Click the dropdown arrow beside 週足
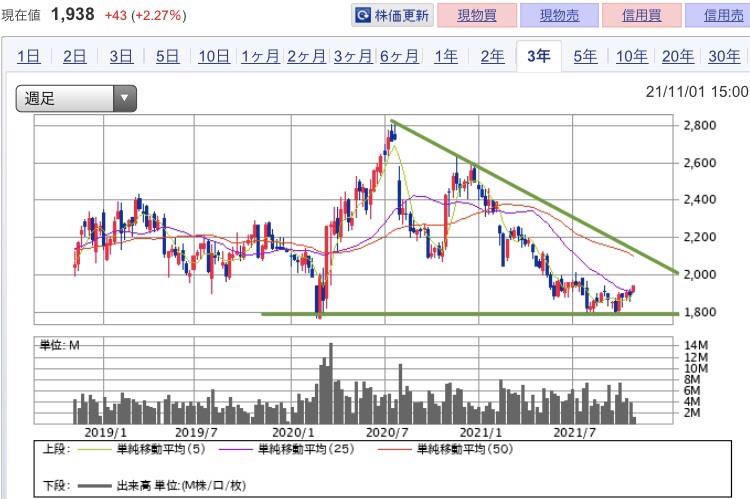Viewport: 750px width, 499px height. [x=125, y=99]
